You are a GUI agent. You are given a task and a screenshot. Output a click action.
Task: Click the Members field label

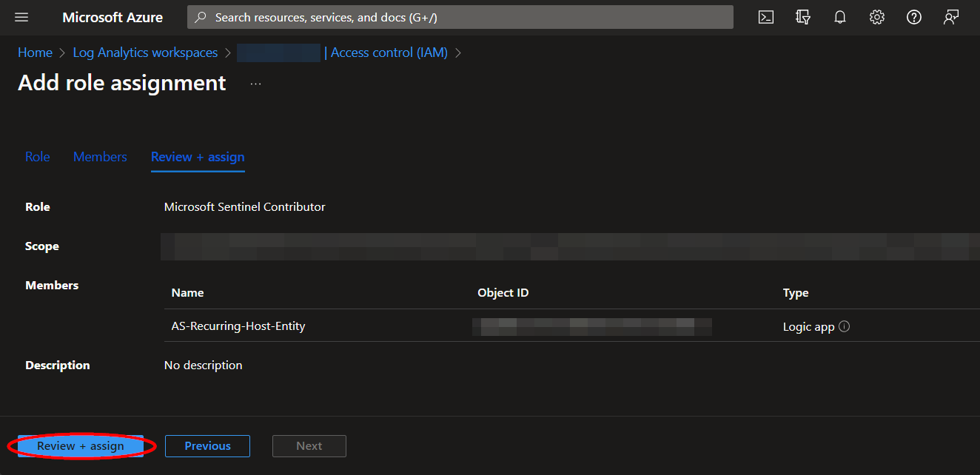[x=52, y=285]
